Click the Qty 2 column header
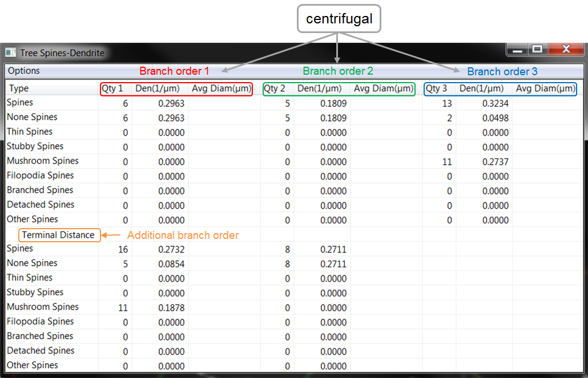588x378 pixels. tap(275, 88)
